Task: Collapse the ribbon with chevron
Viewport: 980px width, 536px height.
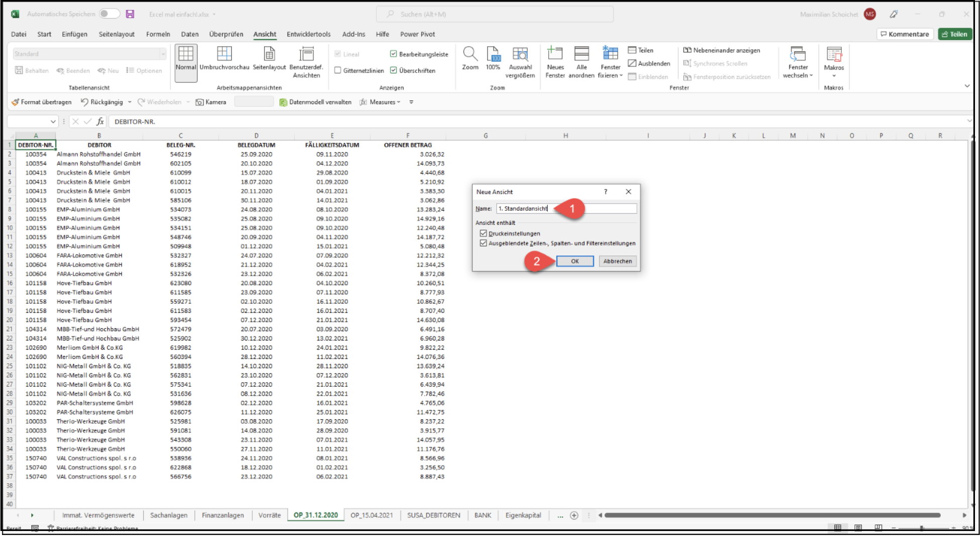Action: [x=967, y=86]
